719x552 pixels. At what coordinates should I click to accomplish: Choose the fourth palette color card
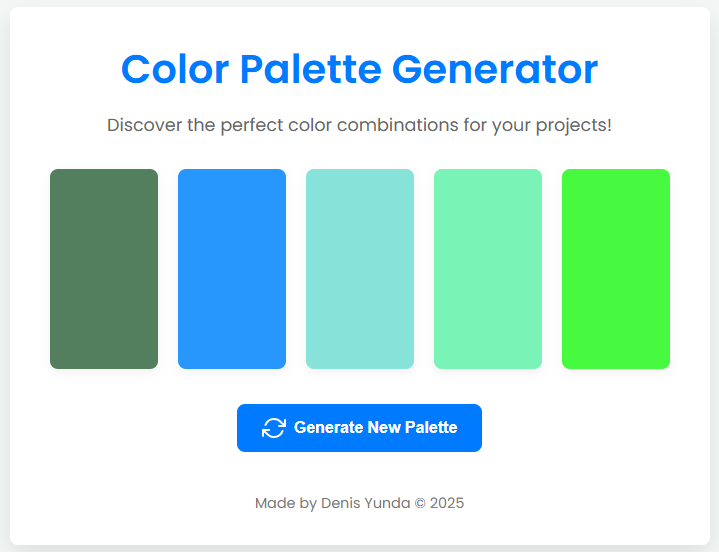pyautogui.click(x=488, y=269)
